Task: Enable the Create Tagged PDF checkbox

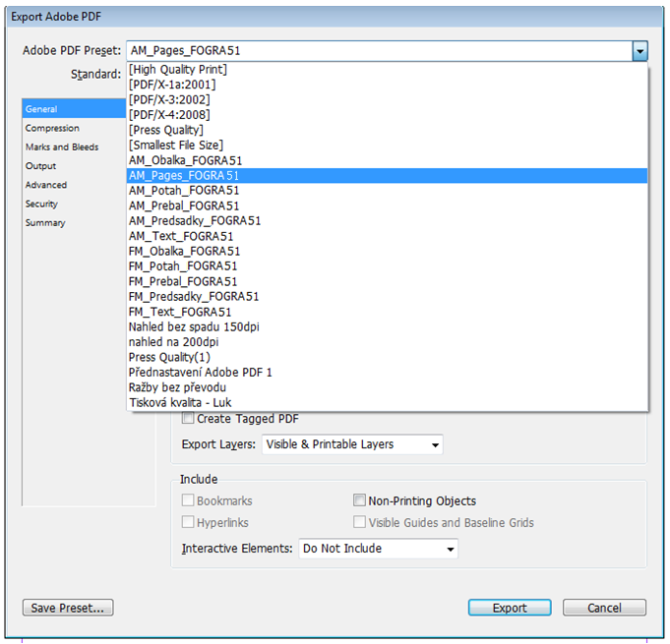Action: pyautogui.click(x=189, y=419)
